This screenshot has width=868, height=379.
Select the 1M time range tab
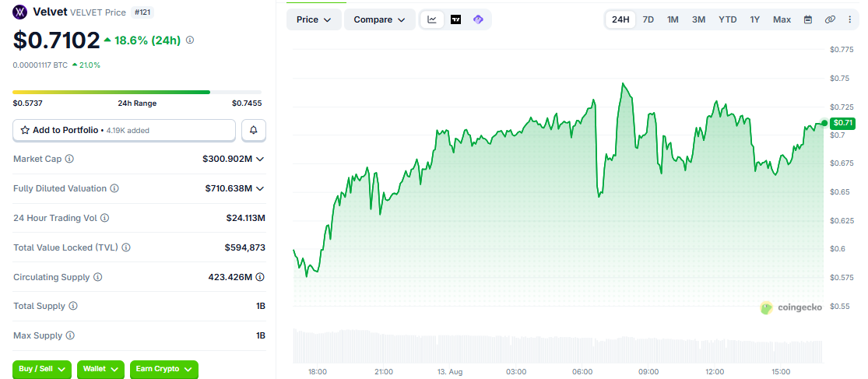673,19
